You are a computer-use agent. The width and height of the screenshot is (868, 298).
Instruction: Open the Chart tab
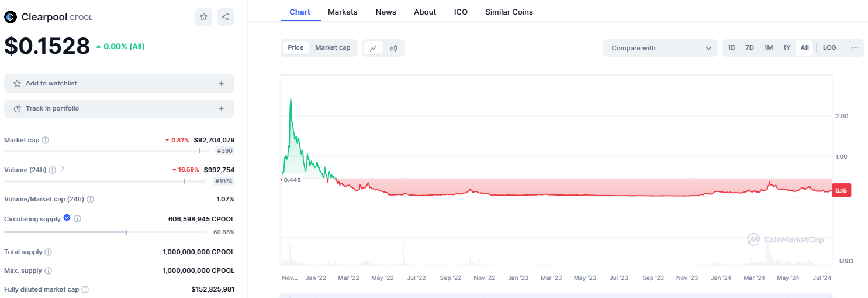(300, 12)
